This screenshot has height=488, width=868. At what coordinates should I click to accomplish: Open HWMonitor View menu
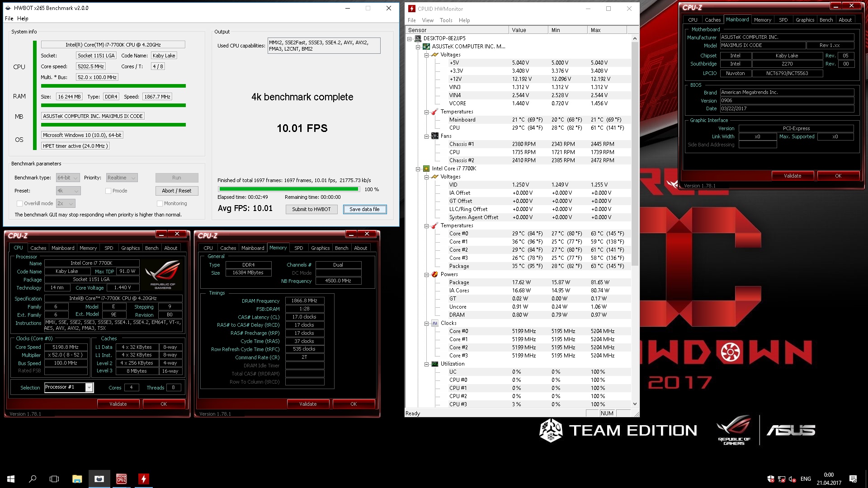428,20
